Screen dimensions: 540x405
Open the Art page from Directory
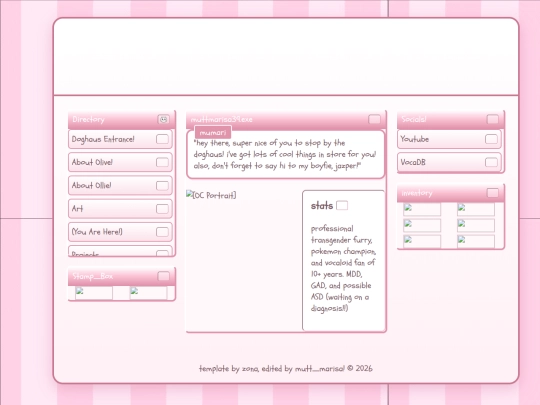[x=120, y=209]
